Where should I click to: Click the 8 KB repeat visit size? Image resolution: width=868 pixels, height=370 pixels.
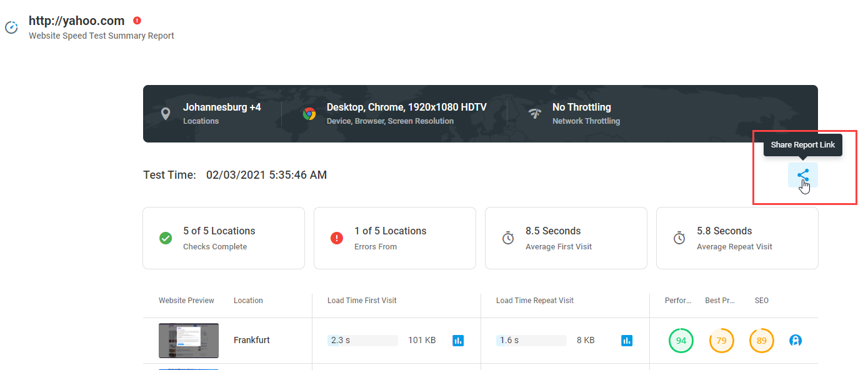586,341
